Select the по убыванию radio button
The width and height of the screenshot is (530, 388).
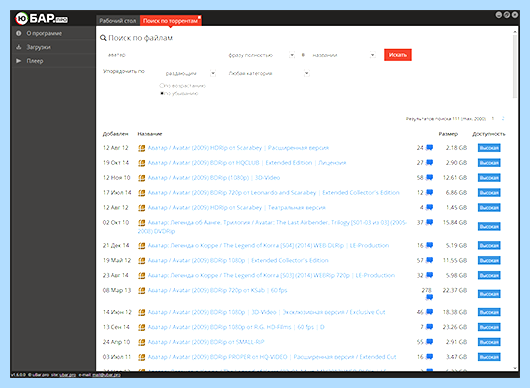click(x=162, y=93)
